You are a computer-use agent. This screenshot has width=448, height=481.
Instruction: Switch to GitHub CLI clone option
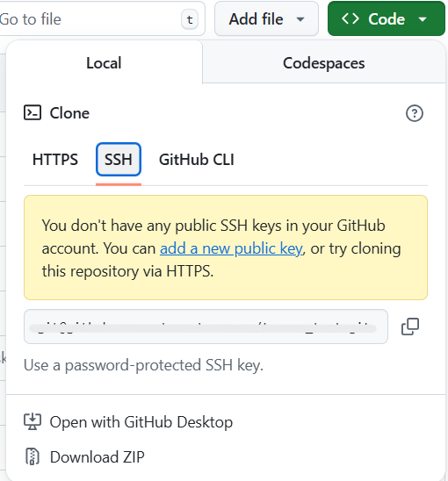[197, 160]
